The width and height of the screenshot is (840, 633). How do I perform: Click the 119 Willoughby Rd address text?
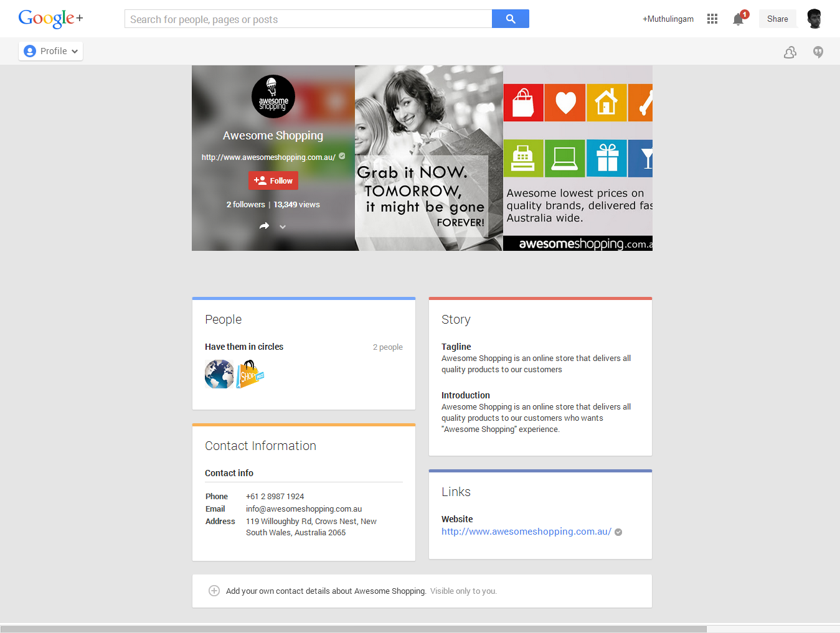[311, 527]
